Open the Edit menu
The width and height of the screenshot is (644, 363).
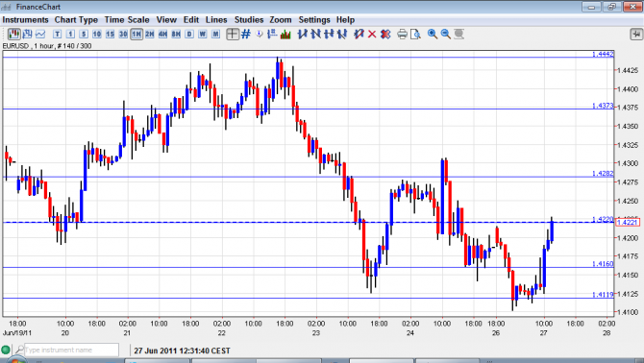click(191, 20)
